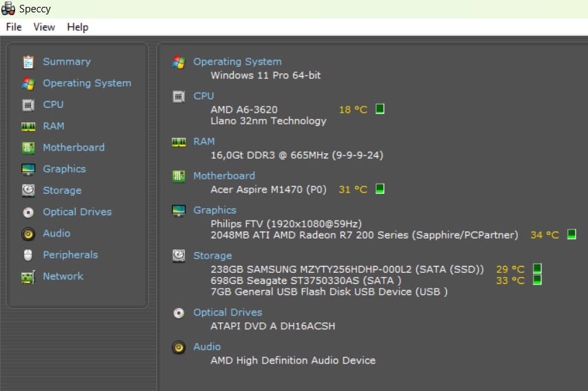This screenshot has height=391, width=588.
Task: Click the Operating System heading link in summary
Action: (237, 62)
